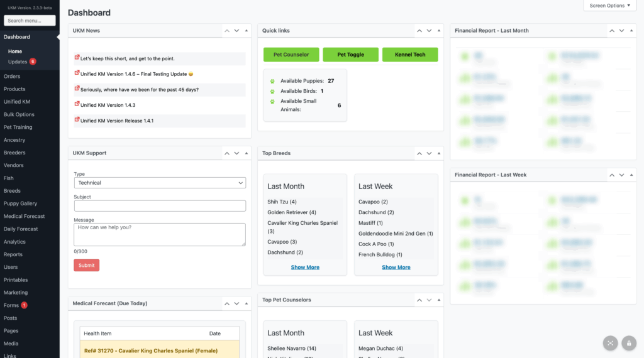Collapse the Quick links panel
The height and width of the screenshot is (358, 644).
(439, 31)
